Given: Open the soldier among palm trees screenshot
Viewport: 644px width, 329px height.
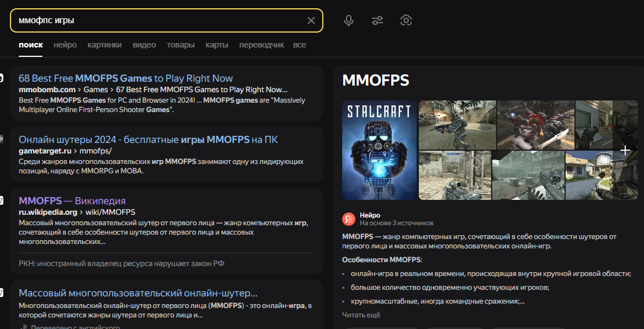Looking at the screenshot, I should click(x=457, y=125).
